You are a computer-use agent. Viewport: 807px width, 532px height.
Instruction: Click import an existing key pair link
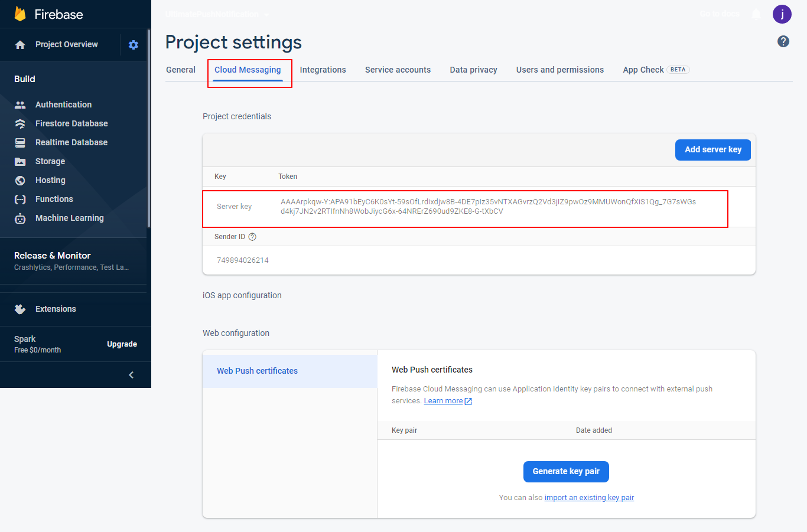pos(589,498)
